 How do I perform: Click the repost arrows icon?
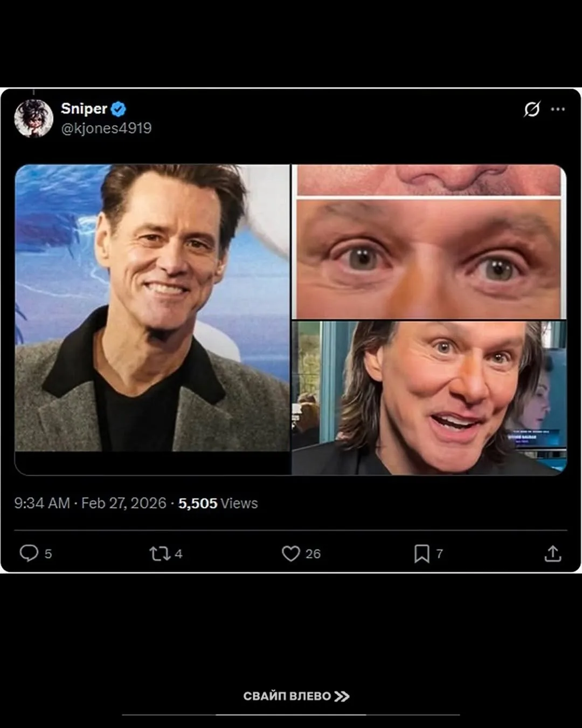click(160, 554)
